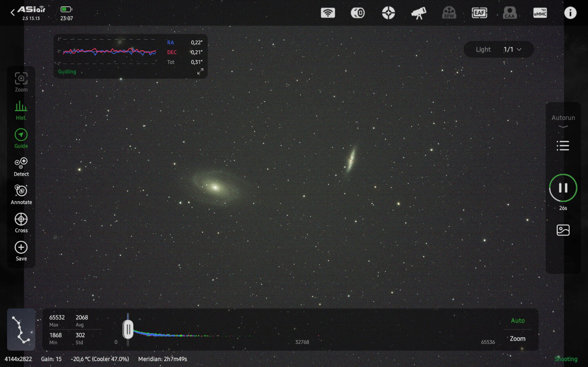This screenshot has height=367, width=588.
Task: Enable Auto histogram stretch
Action: 517,320
